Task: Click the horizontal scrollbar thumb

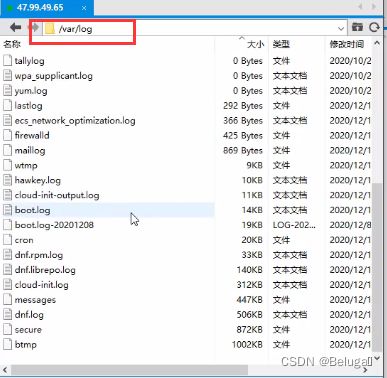Action: point(129,370)
